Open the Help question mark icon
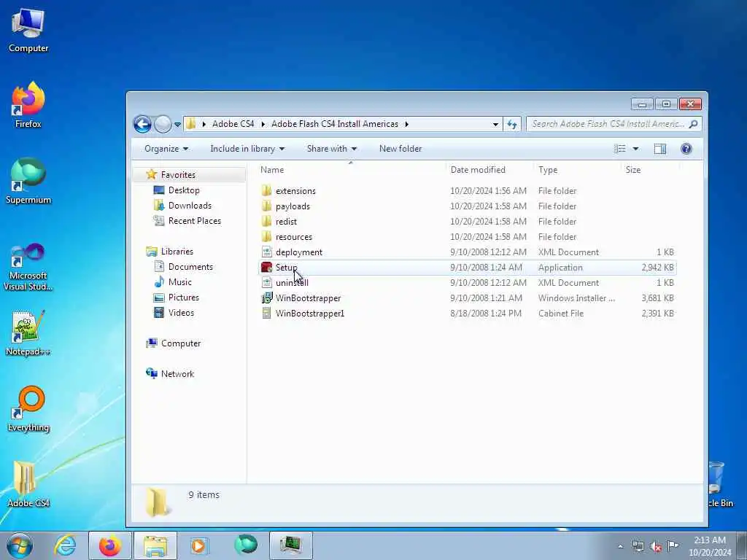The width and height of the screenshot is (747, 560). 686,149
